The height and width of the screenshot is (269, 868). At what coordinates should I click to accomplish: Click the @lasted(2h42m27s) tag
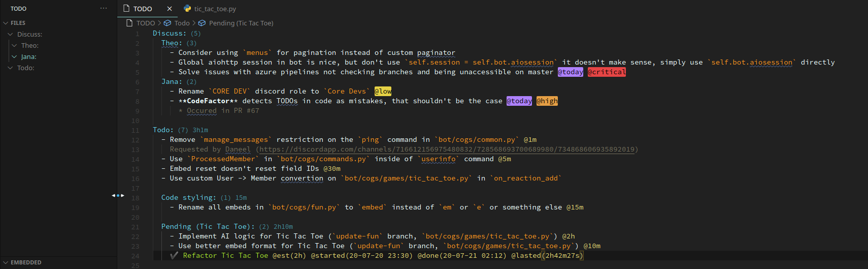(x=548, y=256)
